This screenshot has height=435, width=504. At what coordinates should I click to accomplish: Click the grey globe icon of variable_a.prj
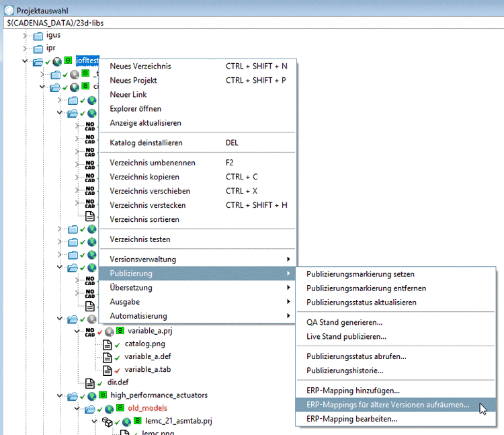pyautogui.click(x=110, y=331)
